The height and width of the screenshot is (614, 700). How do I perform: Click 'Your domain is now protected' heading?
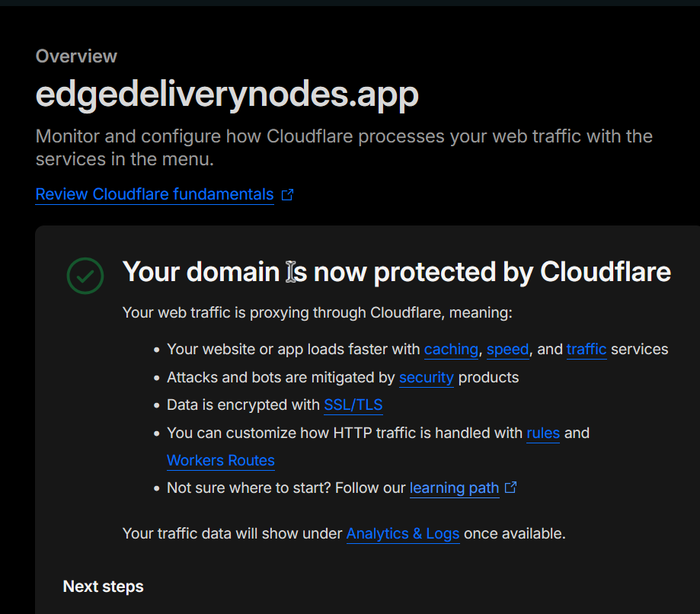pyautogui.click(x=396, y=271)
